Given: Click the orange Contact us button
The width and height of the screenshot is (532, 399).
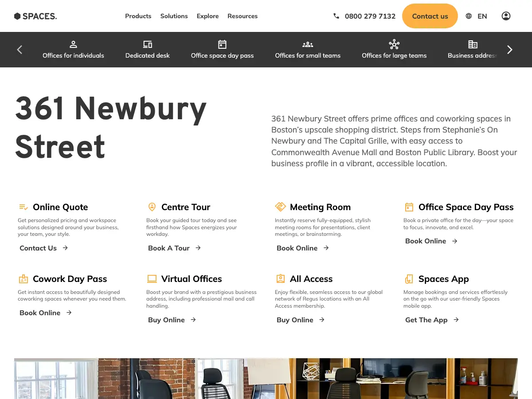Looking at the screenshot, I should coord(430,16).
